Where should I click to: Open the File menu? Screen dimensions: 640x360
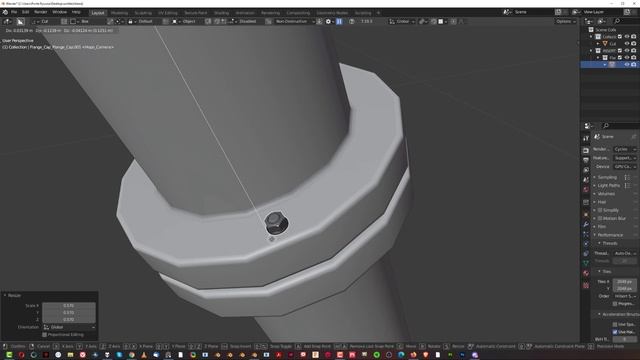(x=14, y=12)
